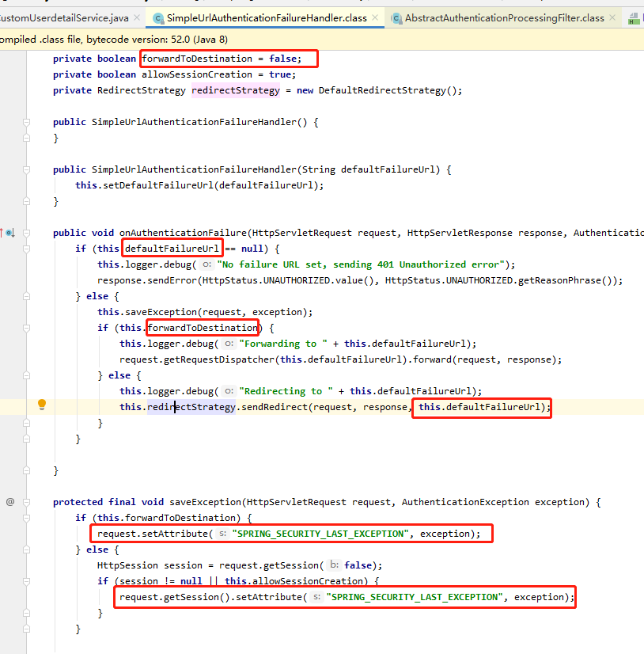Collapse if (this.forwardToDestination) block above Forwarding log
This screenshot has width=644, height=654.
coord(26,328)
